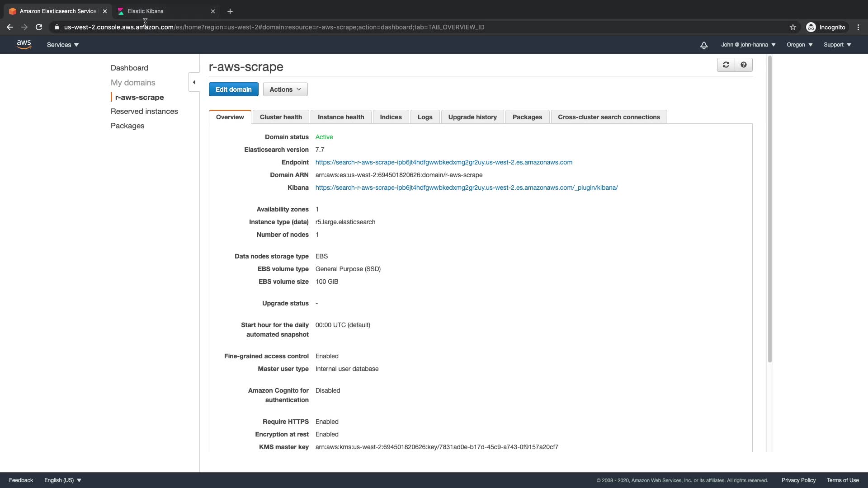Open Chrome three-dot menu
Viewport: 868px width, 488px height.
pos(858,27)
